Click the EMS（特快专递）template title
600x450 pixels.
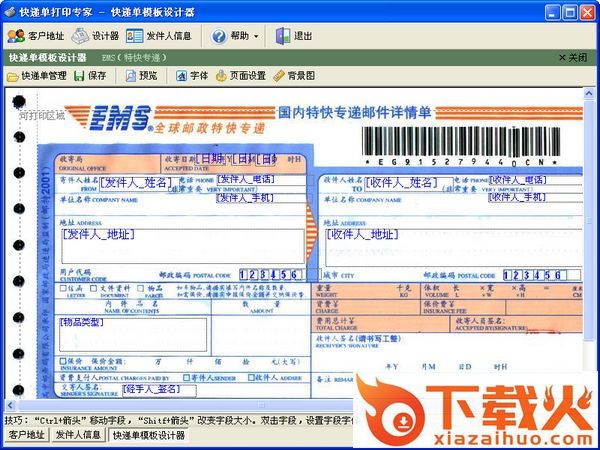pyautogui.click(x=135, y=58)
